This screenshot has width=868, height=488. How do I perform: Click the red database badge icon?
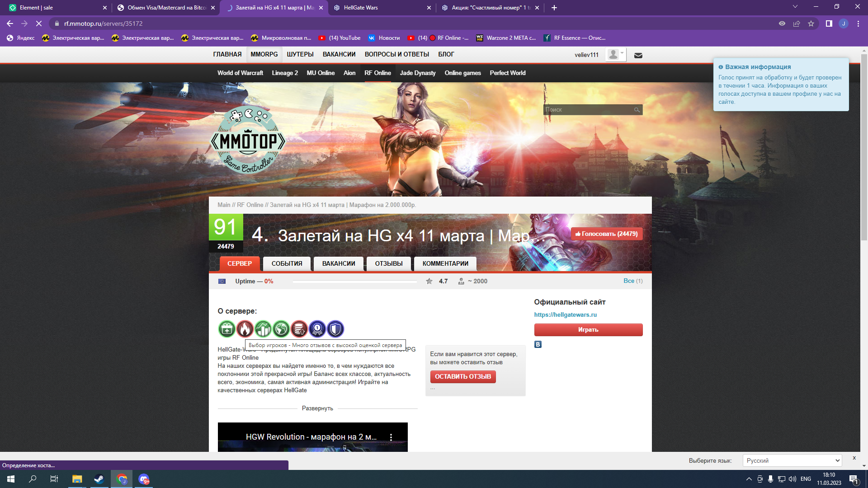pyautogui.click(x=299, y=329)
